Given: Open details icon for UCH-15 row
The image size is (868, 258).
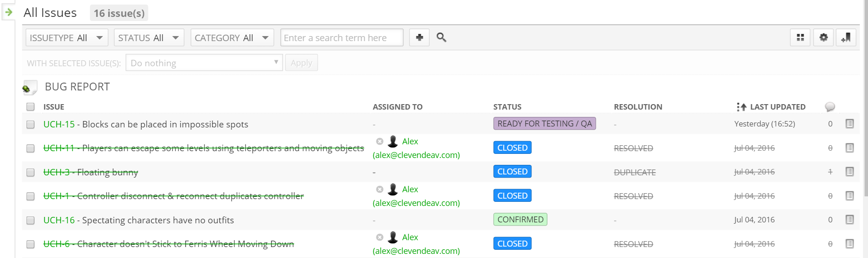Looking at the screenshot, I should click(849, 124).
